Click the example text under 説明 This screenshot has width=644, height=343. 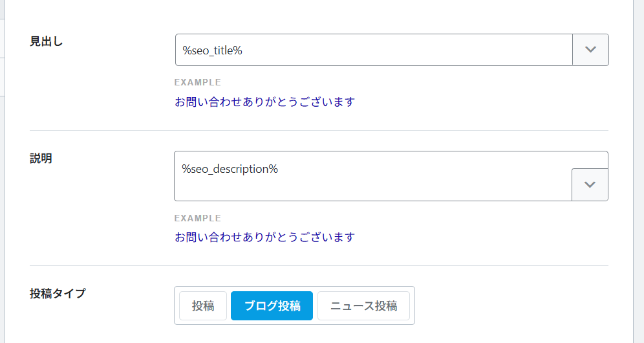click(264, 237)
